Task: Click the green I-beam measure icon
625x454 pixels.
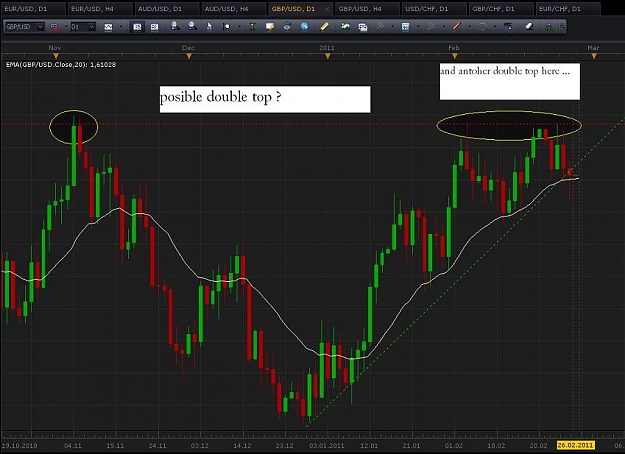Action: tap(252, 27)
